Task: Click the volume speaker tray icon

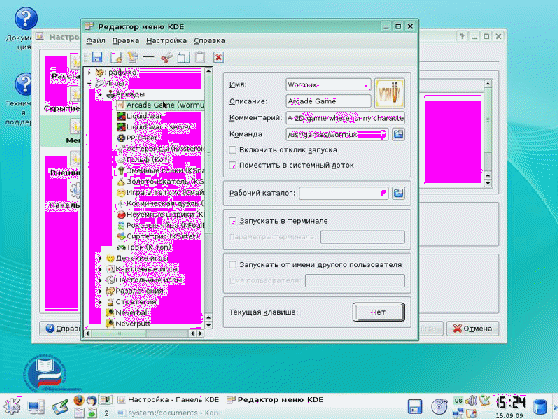Action: click(x=471, y=401)
